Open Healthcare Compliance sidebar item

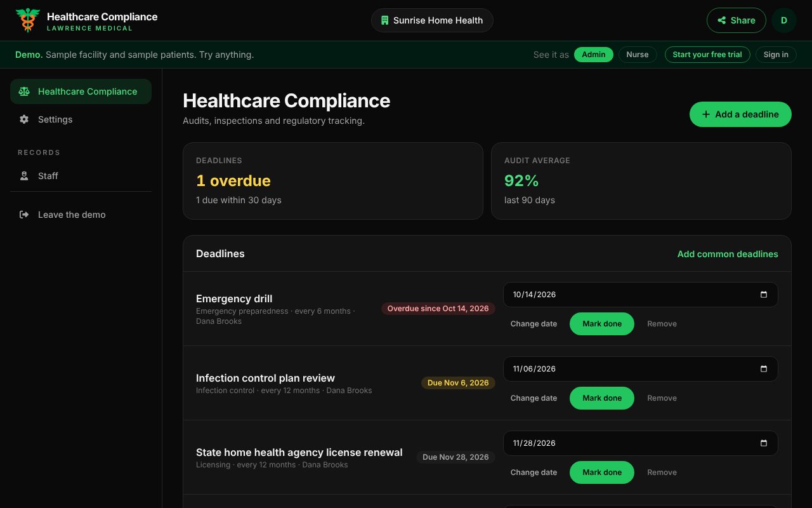pyautogui.click(x=81, y=91)
